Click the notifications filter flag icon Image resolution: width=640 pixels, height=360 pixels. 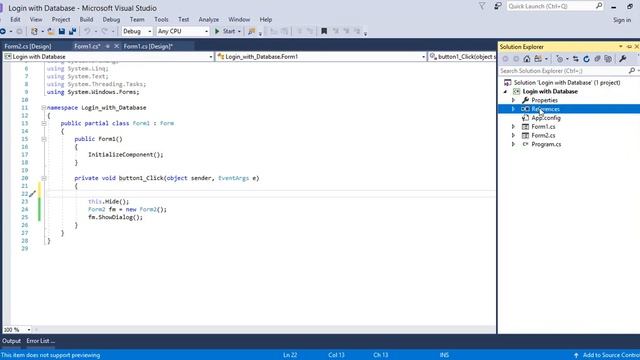pyautogui.click(x=482, y=6)
